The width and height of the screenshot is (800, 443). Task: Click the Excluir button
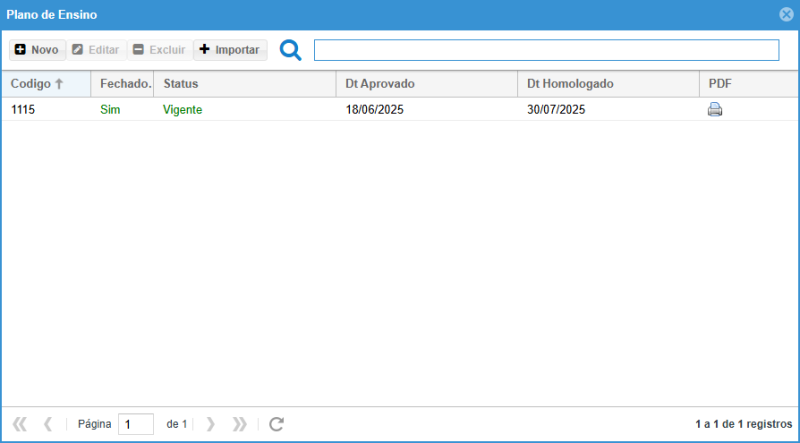[x=159, y=50]
